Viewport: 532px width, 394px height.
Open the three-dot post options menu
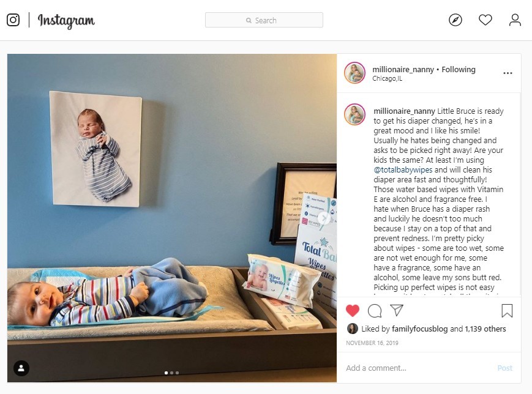[x=508, y=73]
